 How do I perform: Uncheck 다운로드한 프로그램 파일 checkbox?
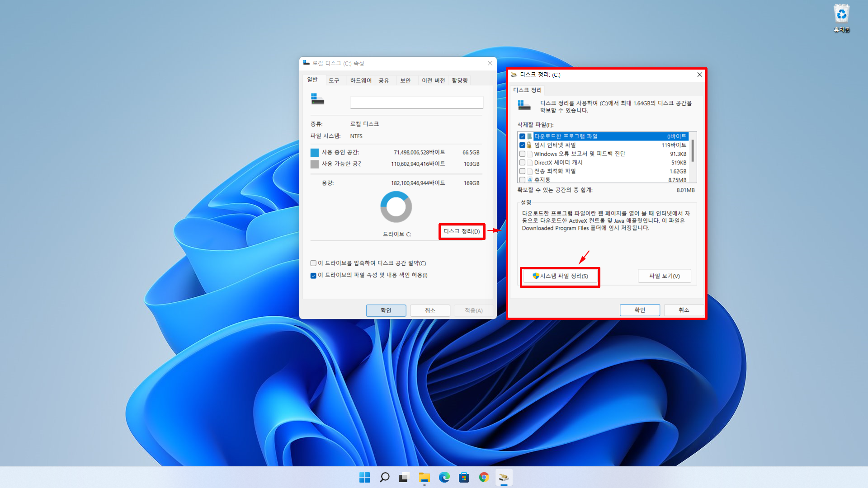click(522, 136)
